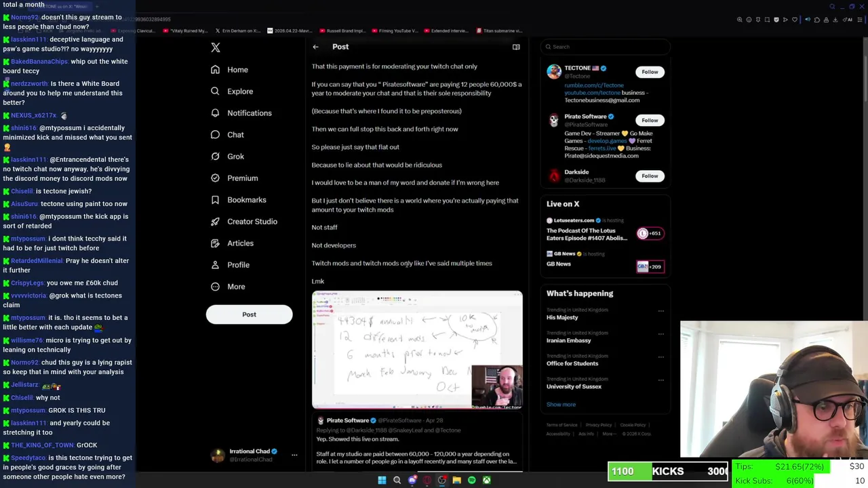Viewport: 868px width, 488px height.
Task: Open Spotify from the taskbar
Action: click(472, 480)
